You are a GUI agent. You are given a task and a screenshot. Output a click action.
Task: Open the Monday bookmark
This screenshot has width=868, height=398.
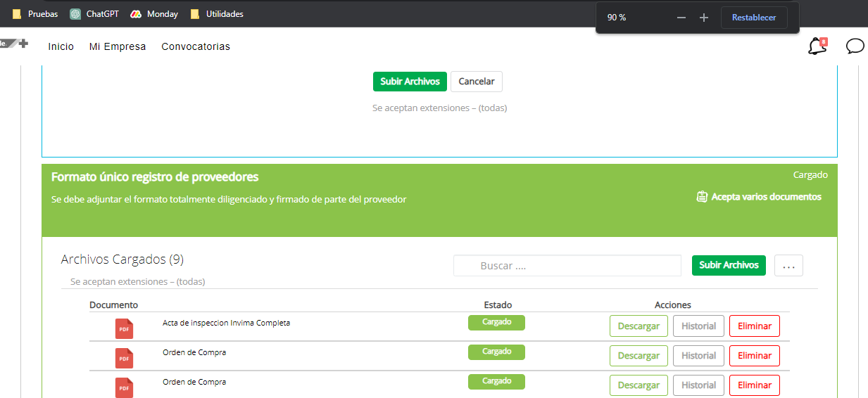[154, 14]
